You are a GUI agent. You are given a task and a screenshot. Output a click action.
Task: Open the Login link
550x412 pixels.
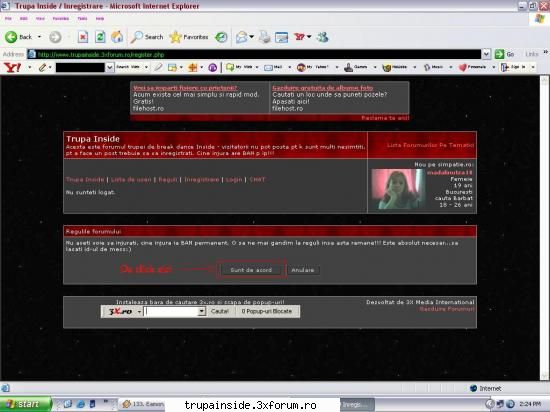pos(234,180)
